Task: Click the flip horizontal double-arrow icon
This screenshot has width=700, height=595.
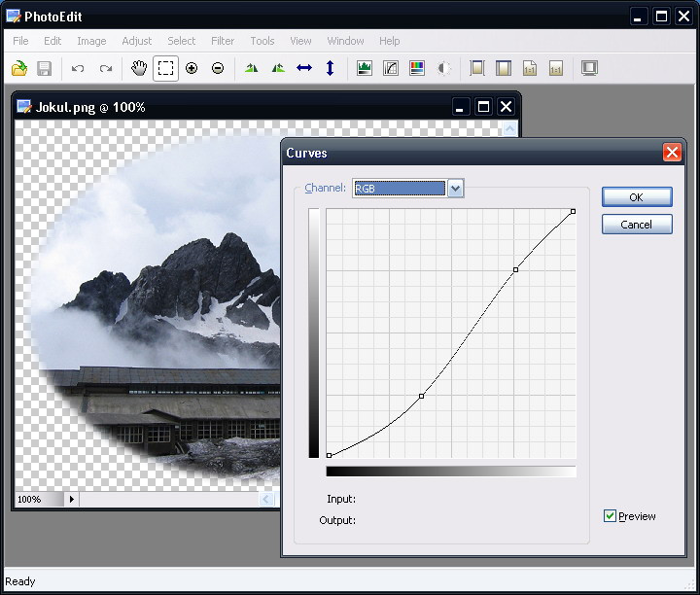Action: pyautogui.click(x=304, y=68)
